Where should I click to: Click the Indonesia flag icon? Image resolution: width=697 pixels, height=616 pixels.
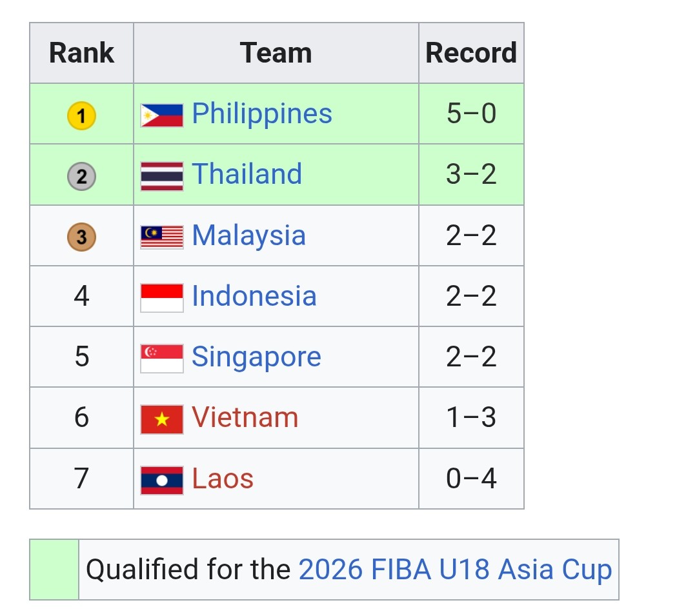pyautogui.click(x=162, y=298)
